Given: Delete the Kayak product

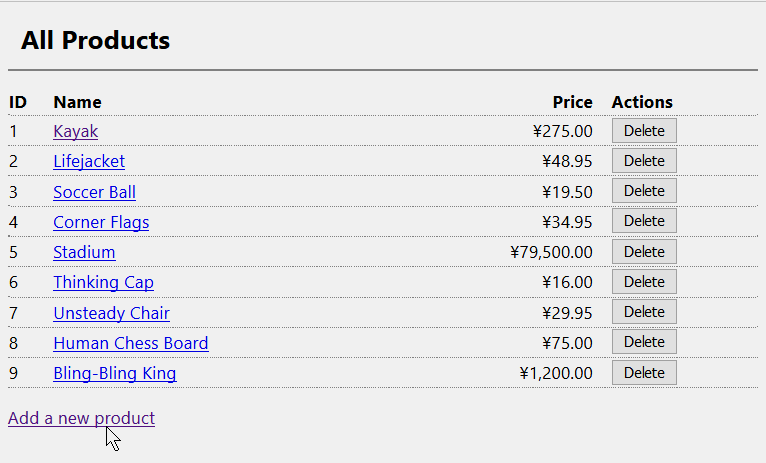Looking at the screenshot, I should tap(644, 131).
